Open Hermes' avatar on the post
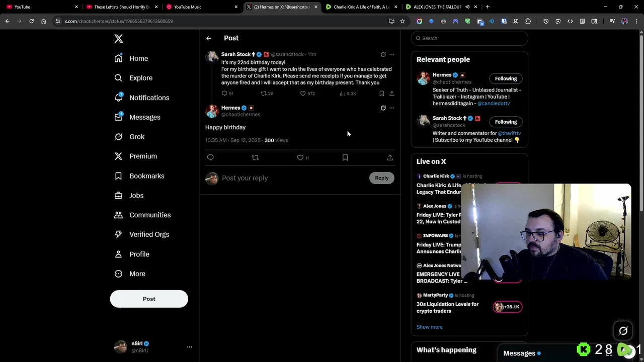The image size is (644, 362). tap(212, 111)
